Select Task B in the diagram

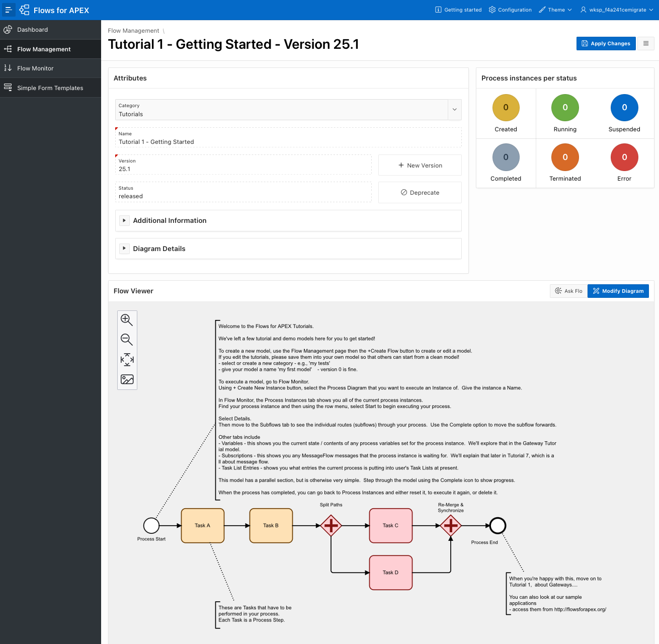[271, 526]
